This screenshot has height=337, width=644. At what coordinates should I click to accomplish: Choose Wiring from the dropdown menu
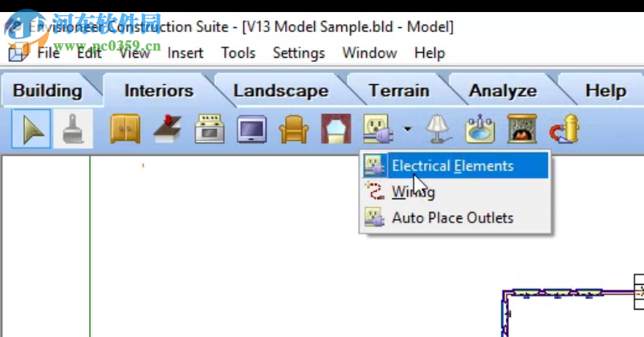(455, 192)
